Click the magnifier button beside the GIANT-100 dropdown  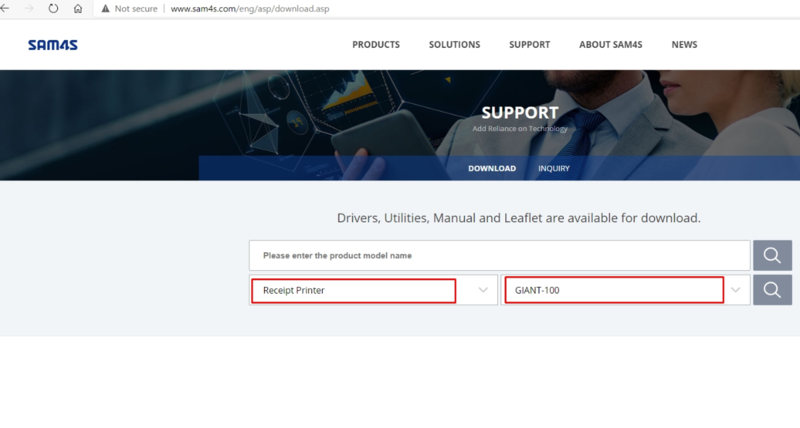click(x=771, y=290)
